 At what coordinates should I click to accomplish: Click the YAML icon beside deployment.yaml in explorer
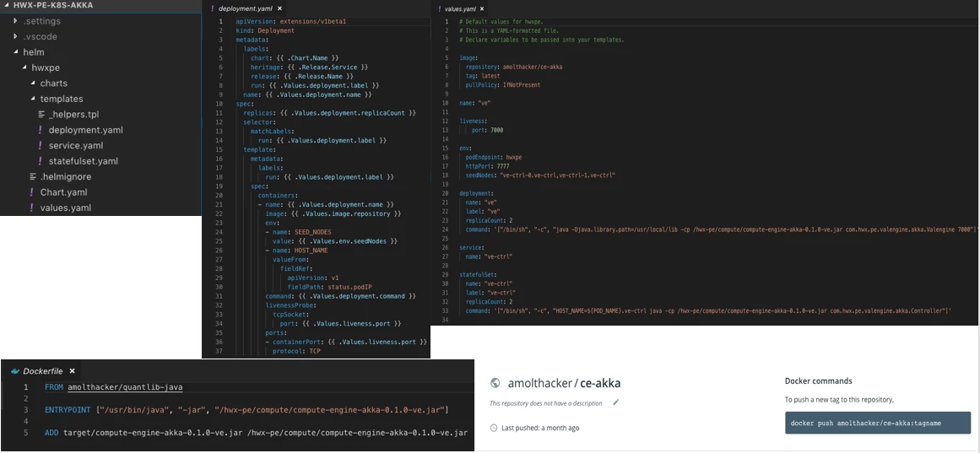pos(41,130)
